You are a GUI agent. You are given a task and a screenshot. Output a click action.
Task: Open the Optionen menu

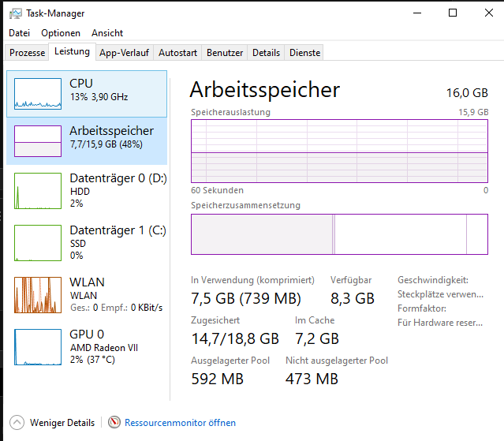[61, 33]
